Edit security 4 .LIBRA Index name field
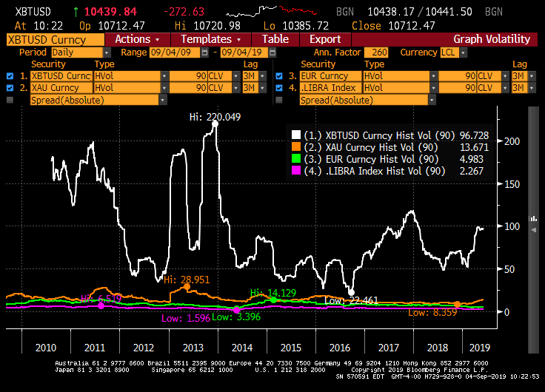The width and height of the screenshot is (545, 392). point(331,88)
